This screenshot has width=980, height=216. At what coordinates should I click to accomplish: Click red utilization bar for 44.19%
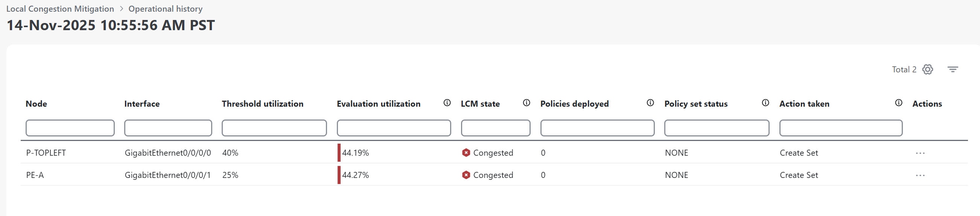[x=339, y=153]
